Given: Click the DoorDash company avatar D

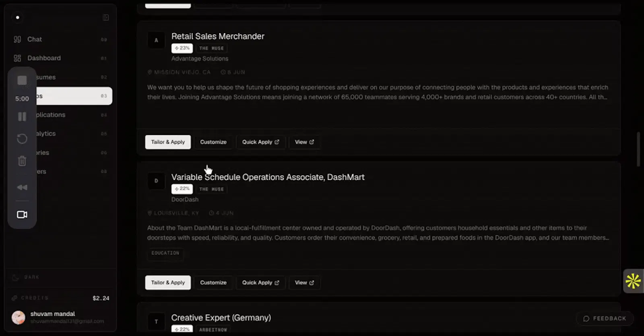Looking at the screenshot, I should click(156, 181).
